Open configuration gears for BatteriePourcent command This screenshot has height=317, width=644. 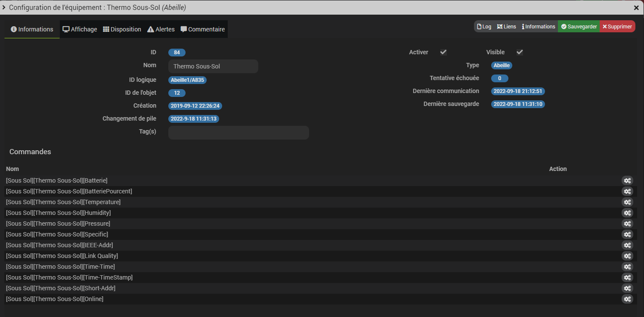(x=627, y=191)
